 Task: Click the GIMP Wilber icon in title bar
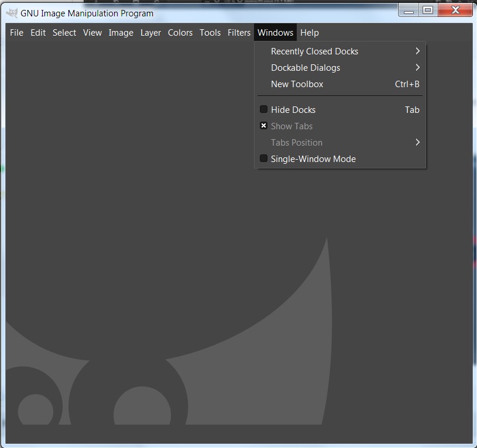(x=12, y=13)
